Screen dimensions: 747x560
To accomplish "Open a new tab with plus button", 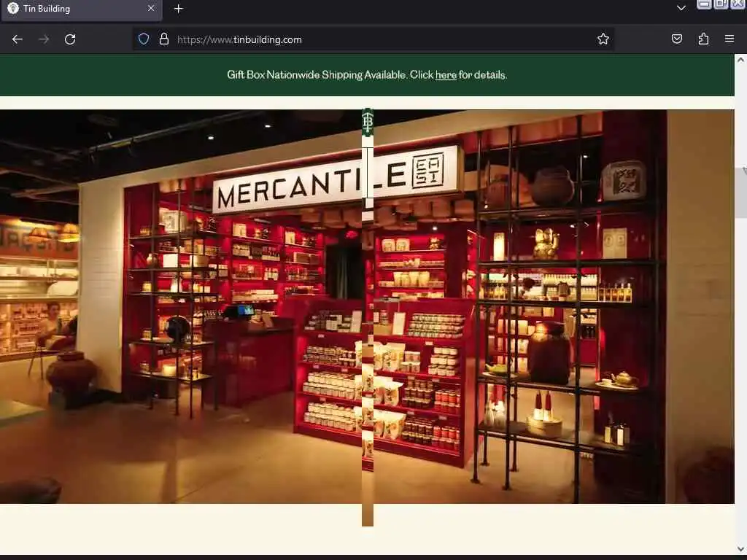I will tap(178, 9).
